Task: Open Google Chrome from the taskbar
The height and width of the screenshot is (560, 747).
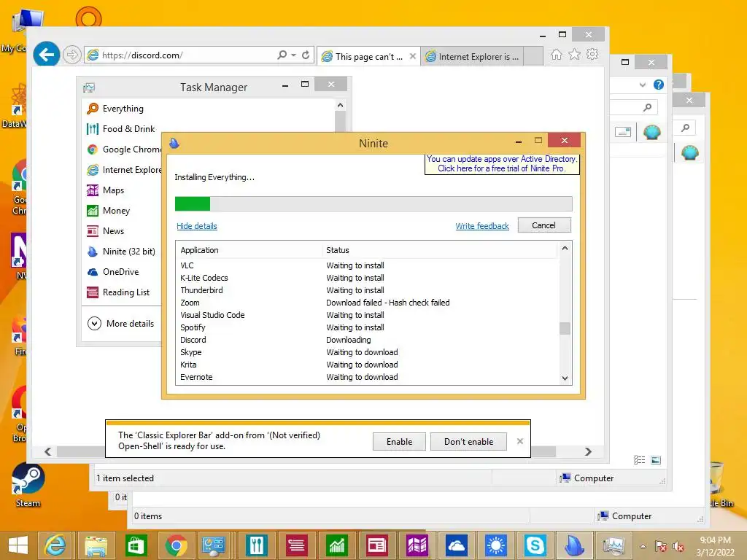Action: [x=177, y=545]
